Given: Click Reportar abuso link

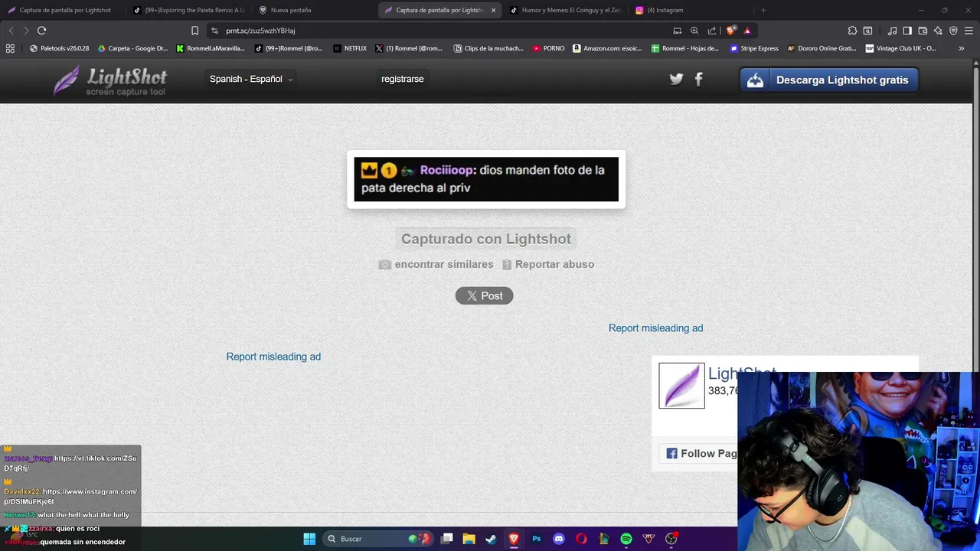Looking at the screenshot, I should (548, 264).
